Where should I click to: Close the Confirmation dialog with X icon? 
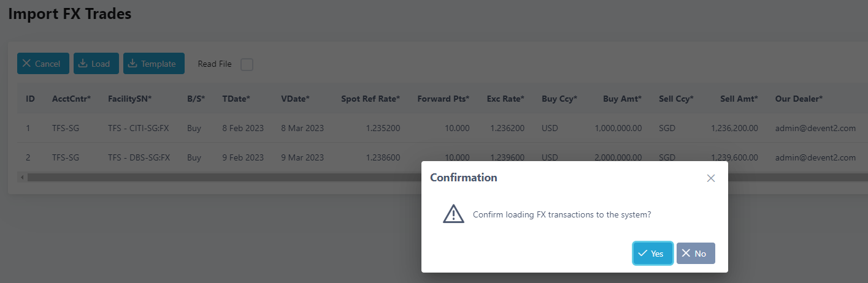tap(711, 178)
